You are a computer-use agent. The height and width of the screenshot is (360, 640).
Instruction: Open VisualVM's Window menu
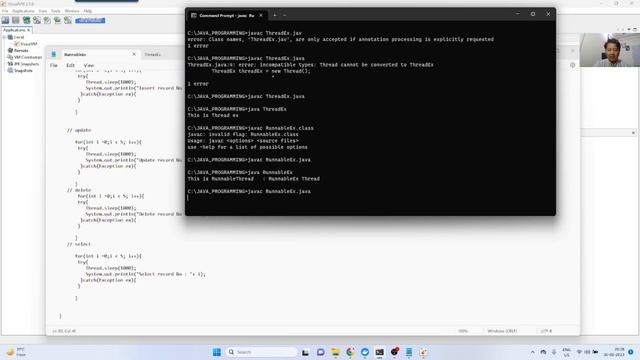72,11
